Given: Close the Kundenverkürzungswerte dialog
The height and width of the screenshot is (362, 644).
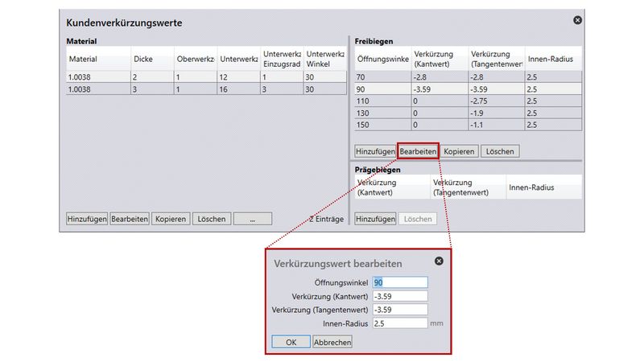Looking at the screenshot, I should [x=577, y=20].
